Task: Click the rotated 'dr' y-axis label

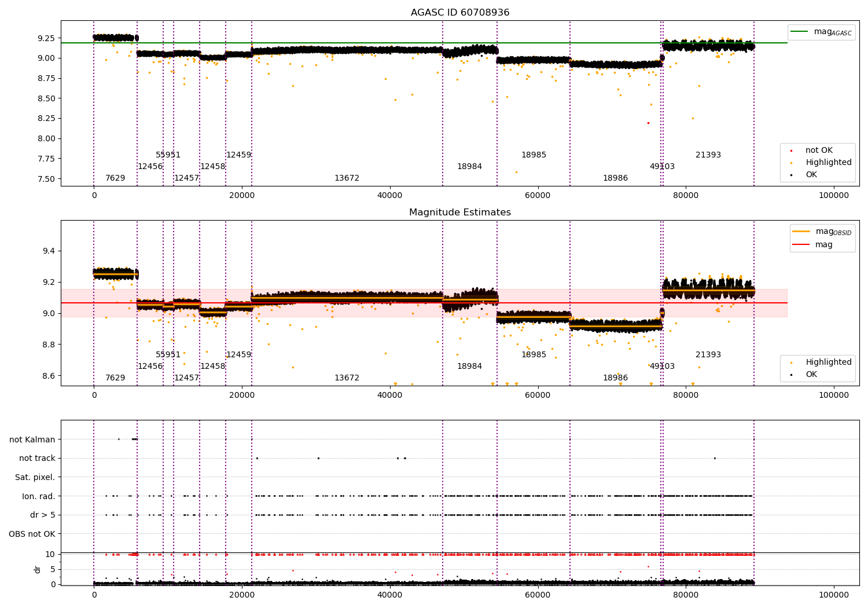Action: point(38,569)
